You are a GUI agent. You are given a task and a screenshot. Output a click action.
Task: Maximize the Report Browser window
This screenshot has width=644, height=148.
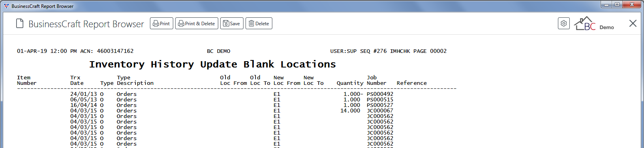(617, 5)
